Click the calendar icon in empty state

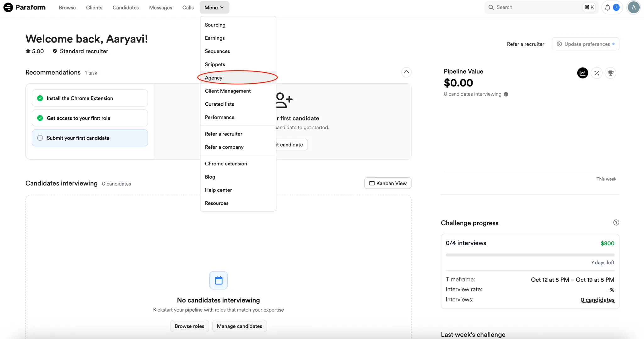tap(219, 280)
